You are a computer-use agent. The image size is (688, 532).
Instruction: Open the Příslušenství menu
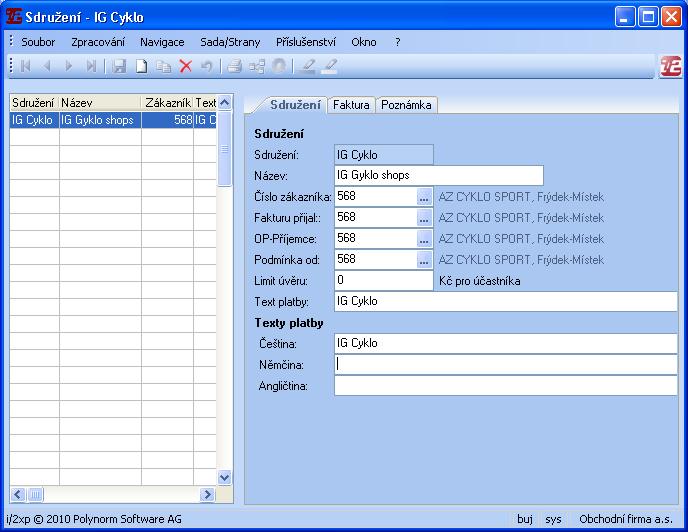tap(306, 42)
